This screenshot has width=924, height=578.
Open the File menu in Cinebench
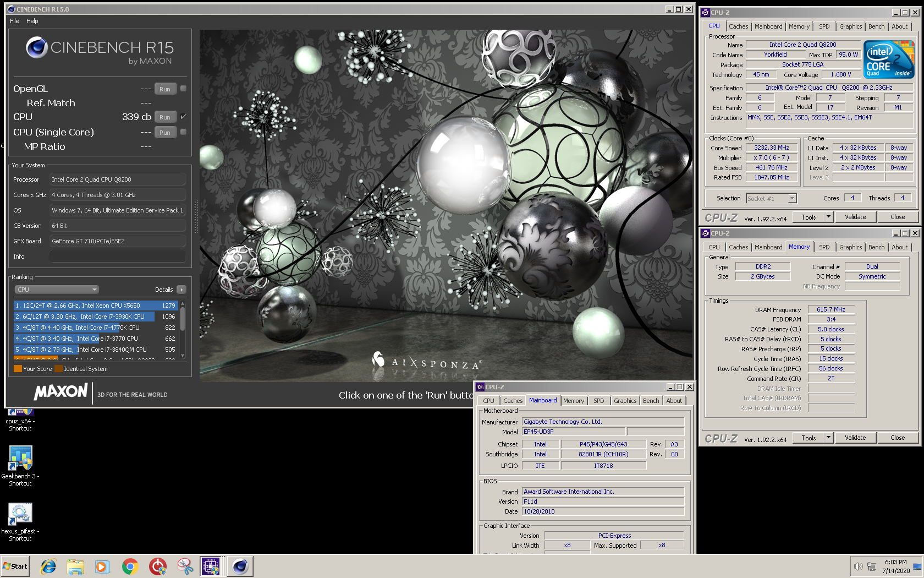point(14,21)
